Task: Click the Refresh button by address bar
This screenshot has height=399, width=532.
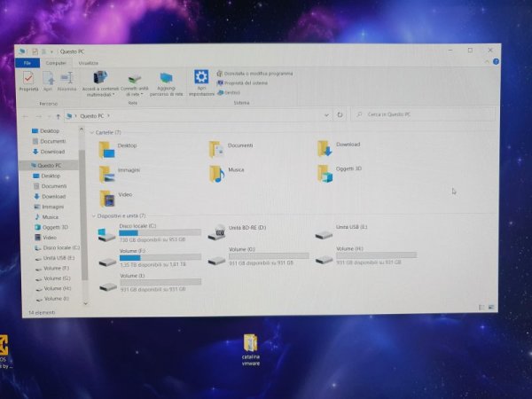Action: [340, 114]
